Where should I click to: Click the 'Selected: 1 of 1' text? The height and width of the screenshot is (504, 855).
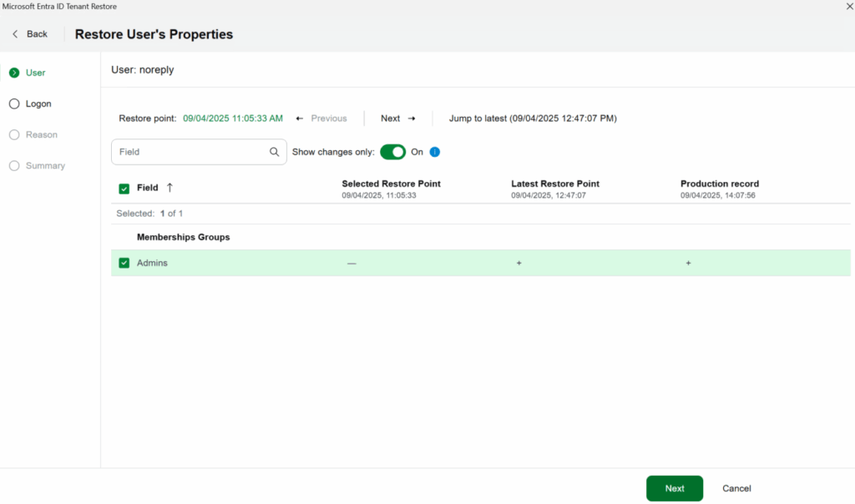(149, 214)
